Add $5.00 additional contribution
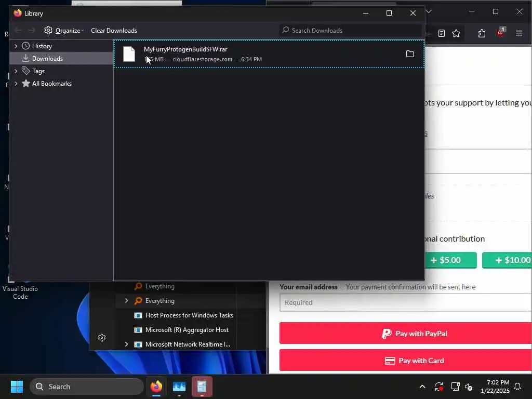The width and height of the screenshot is (532, 399). (x=450, y=260)
